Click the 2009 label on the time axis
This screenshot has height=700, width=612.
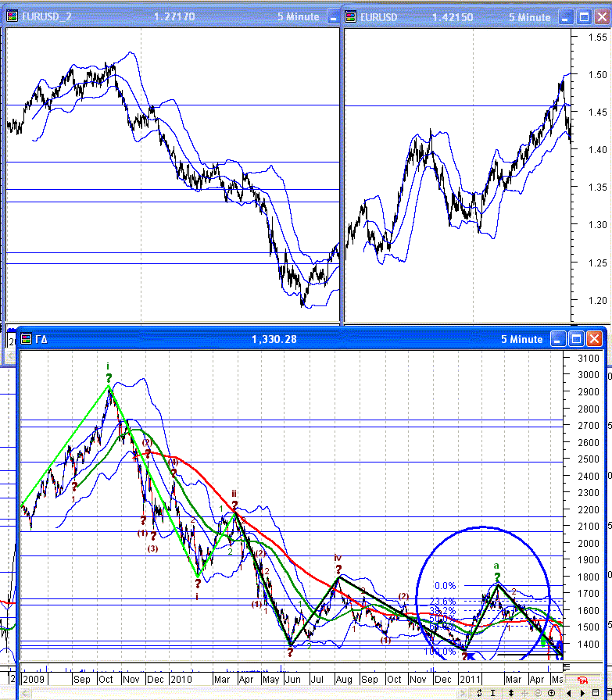(x=34, y=680)
